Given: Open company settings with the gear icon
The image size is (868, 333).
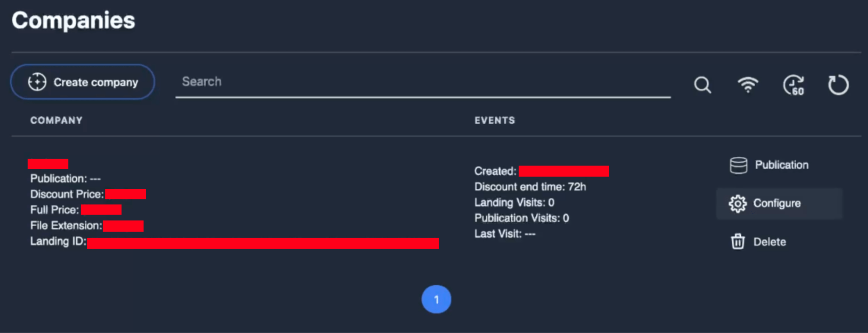Looking at the screenshot, I should (738, 203).
